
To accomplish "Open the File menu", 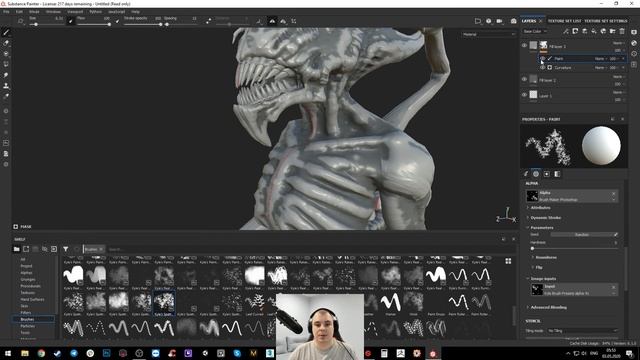I will click(6, 12).
